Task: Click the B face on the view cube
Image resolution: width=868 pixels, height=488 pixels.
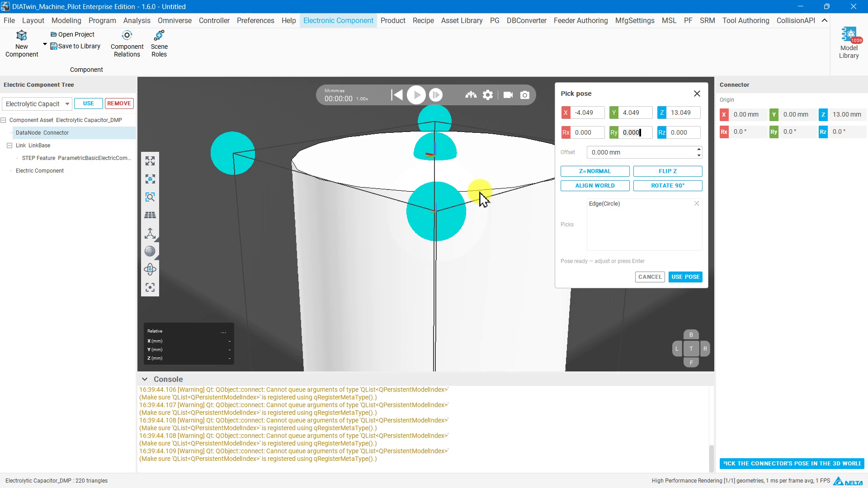Action: 691,335
